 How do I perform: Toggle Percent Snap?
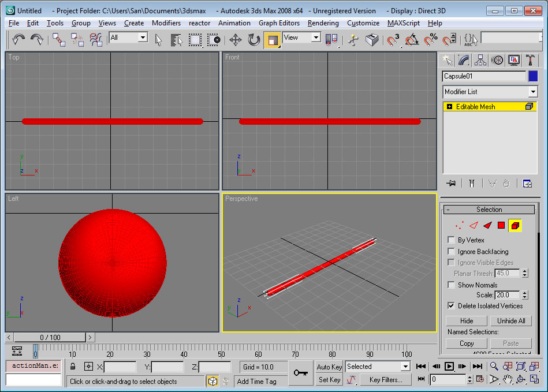[430, 39]
